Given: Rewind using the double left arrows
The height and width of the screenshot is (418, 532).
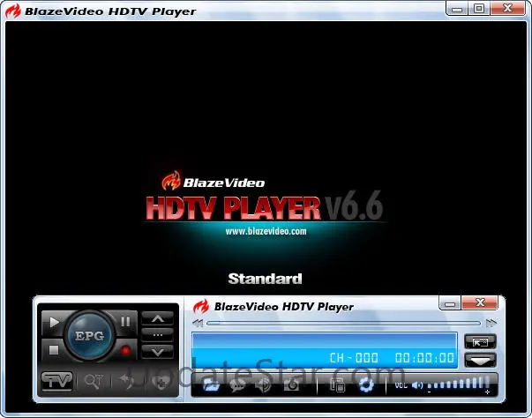Looking at the screenshot, I should [x=198, y=323].
